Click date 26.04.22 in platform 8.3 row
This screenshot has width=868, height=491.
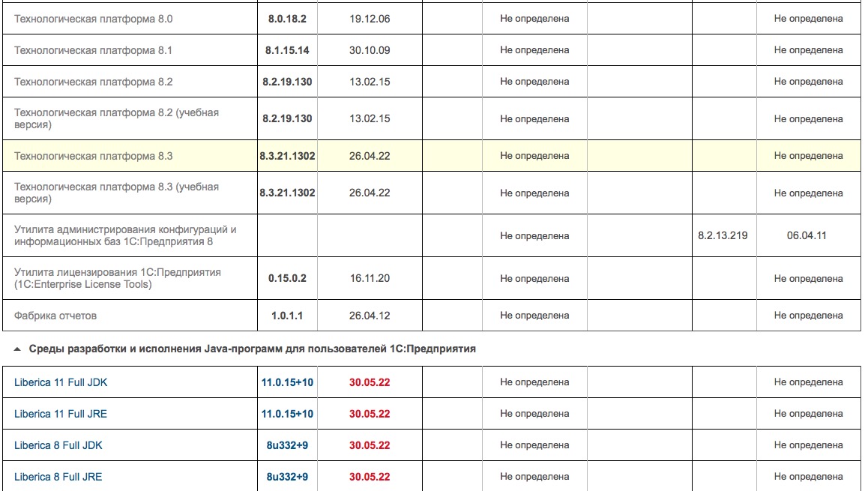click(370, 156)
